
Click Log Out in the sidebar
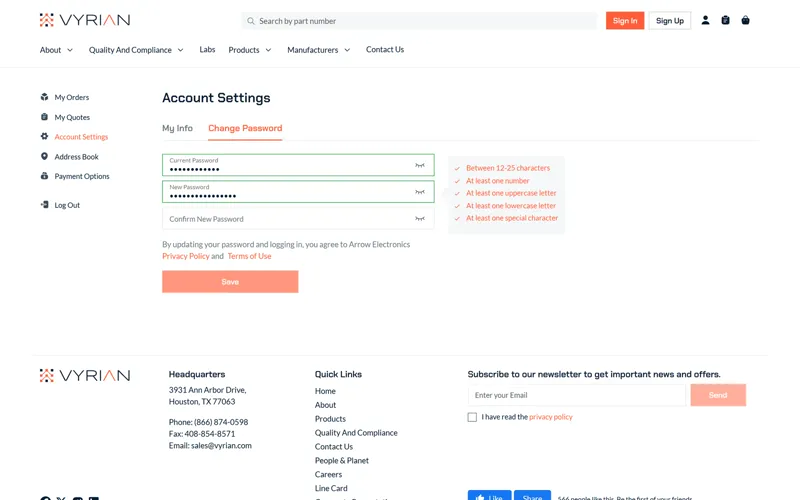pyautogui.click(x=67, y=205)
